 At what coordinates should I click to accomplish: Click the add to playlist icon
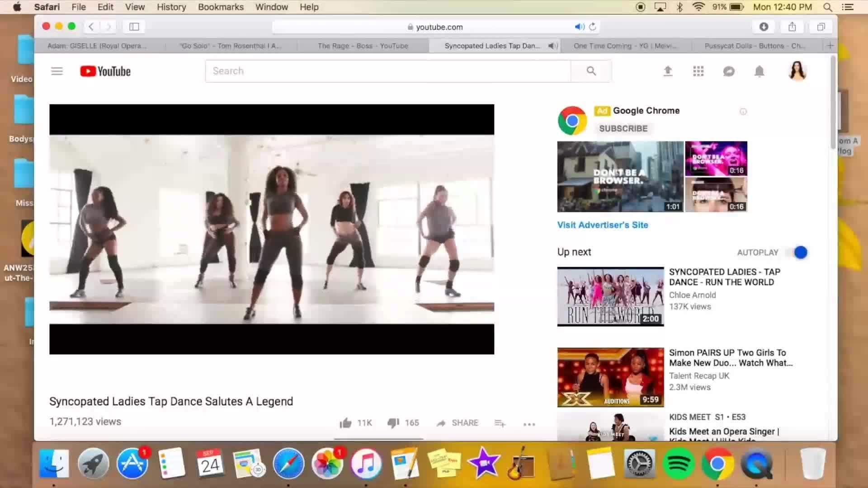click(500, 423)
